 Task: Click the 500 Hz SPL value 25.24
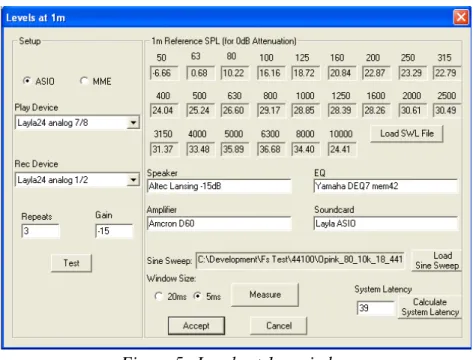coord(200,111)
